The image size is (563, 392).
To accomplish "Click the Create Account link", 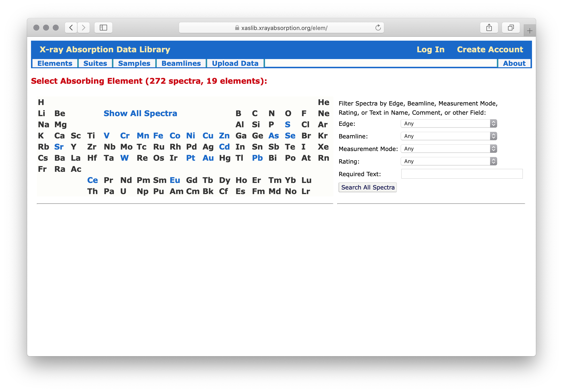I will pyautogui.click(x=490, y=50).
